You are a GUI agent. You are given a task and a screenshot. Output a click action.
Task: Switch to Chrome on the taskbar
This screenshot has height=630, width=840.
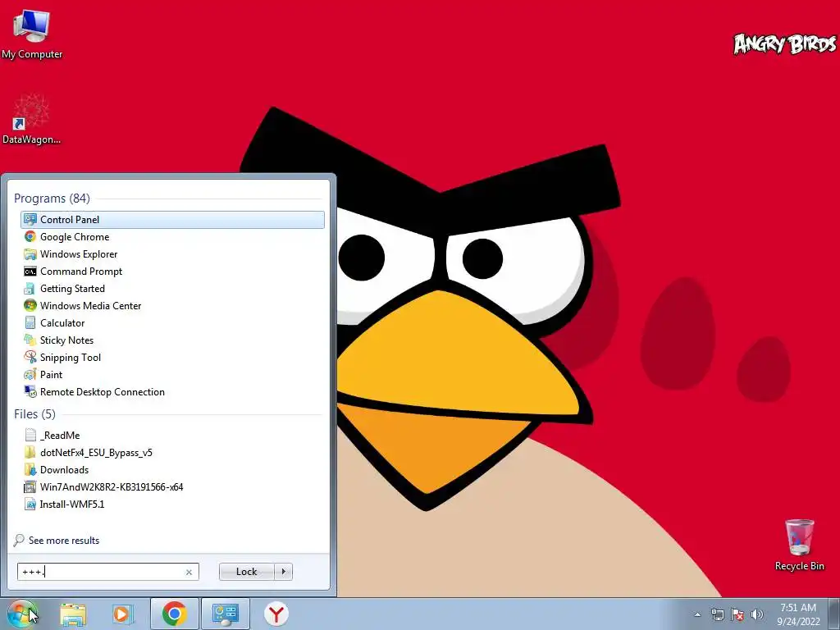coord(175,614)
